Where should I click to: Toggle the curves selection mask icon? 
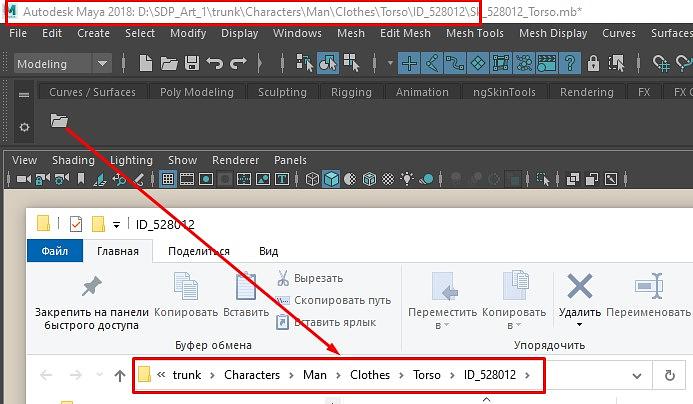tap(455, 63)
